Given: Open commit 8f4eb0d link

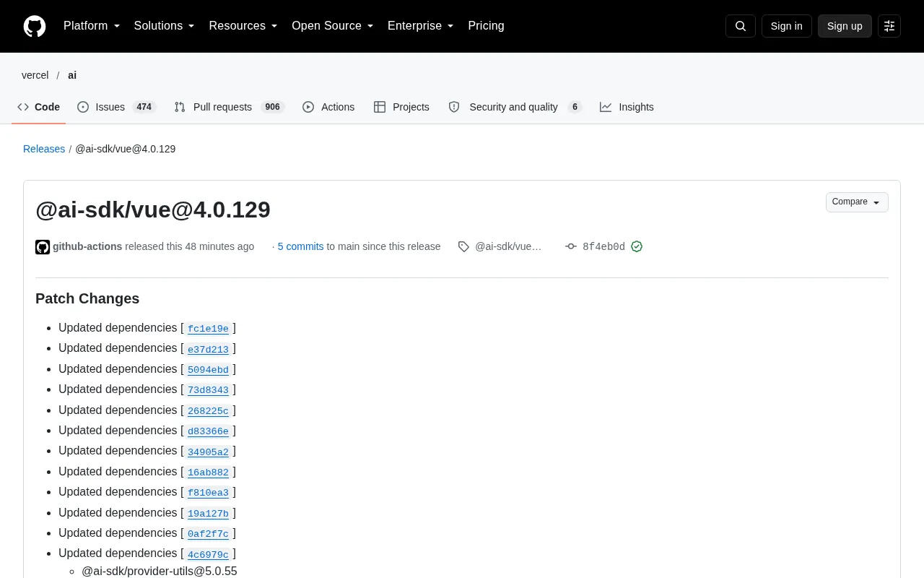Looking at the screenshot, I should 603,246.
